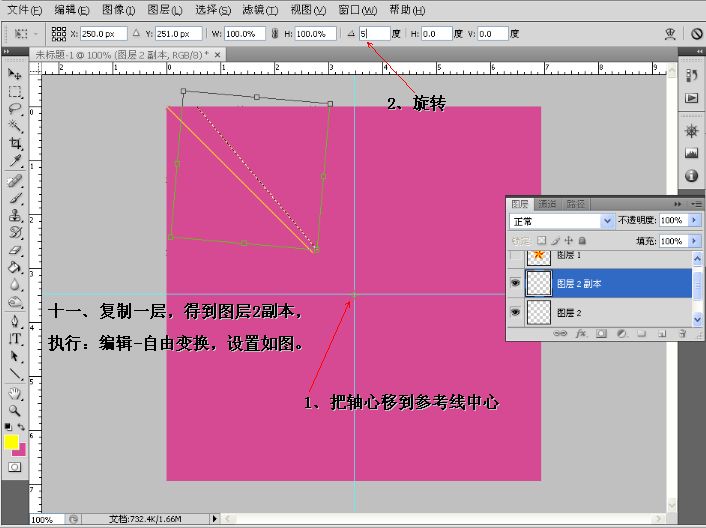
Task: Select the Eyedropper tool
Action: [x=15, y=161]
